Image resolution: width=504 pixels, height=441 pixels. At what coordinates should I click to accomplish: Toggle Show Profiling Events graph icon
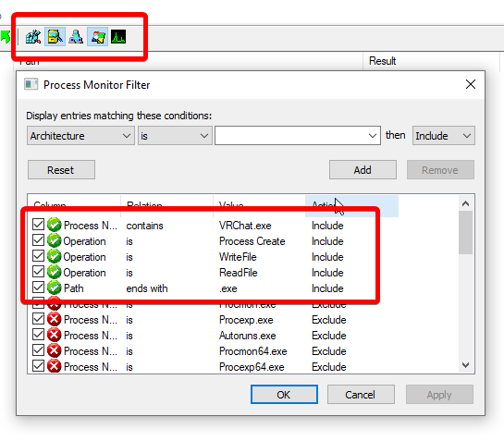(x=118, y=37)
